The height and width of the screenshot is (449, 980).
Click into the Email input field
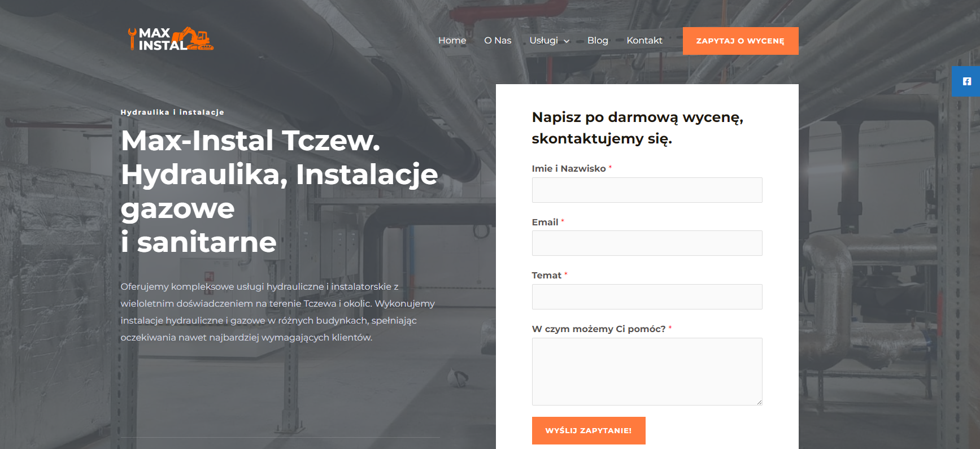647,243
